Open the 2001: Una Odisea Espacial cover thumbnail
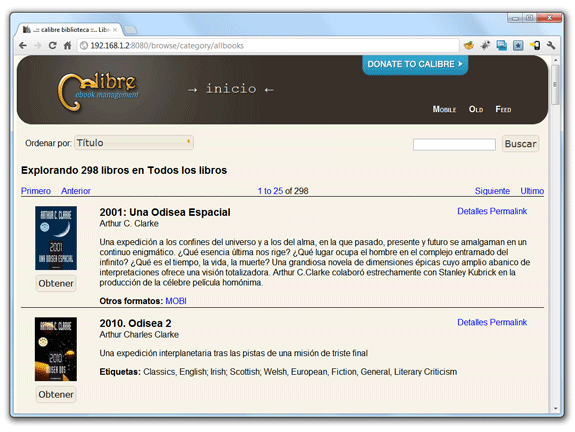The height and width of the screenshot is (432, 575). click(x=56, y=238)
